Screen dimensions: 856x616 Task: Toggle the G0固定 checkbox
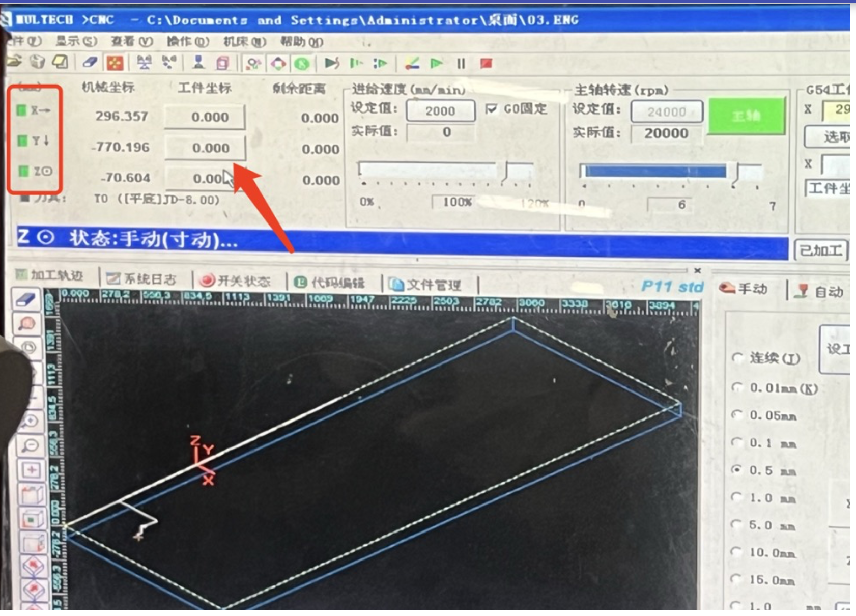click(x=491, y=109)
